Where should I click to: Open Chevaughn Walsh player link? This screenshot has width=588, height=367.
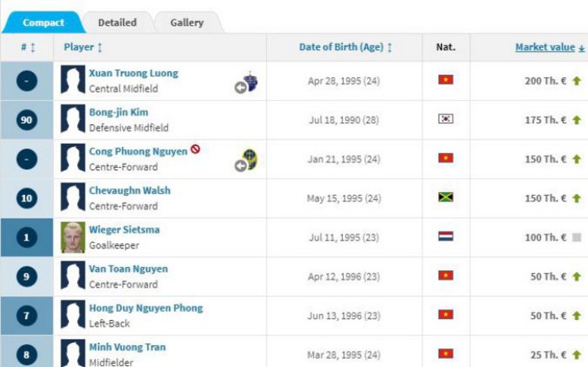tap(129, 191)
